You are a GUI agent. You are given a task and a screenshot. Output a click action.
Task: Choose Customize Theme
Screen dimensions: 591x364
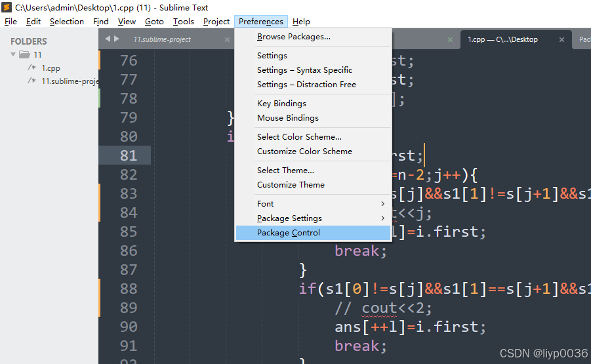click(x=314, y=185)
